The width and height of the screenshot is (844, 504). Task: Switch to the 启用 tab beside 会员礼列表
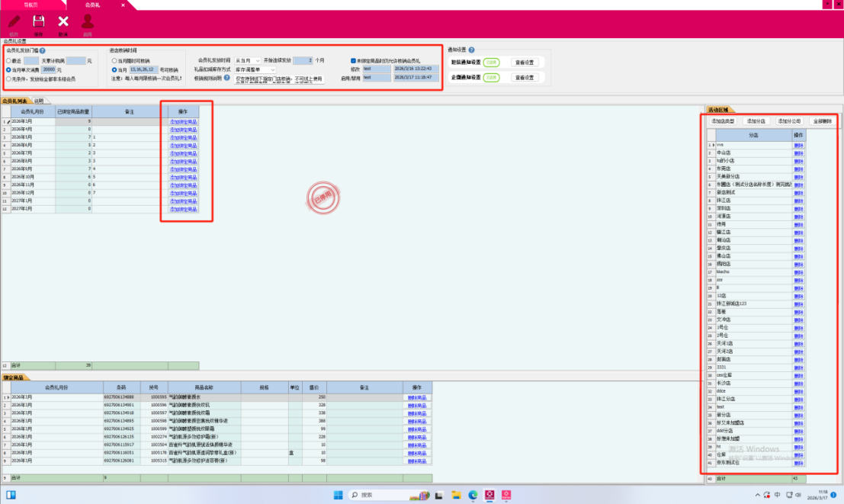pyautogui.click(x=39, y=101)
